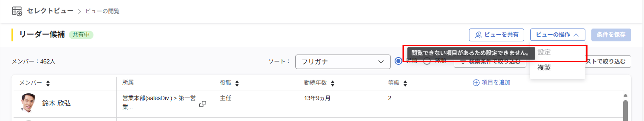
Task: Open the 所属 detail popup icon
Action: point(203,104)
